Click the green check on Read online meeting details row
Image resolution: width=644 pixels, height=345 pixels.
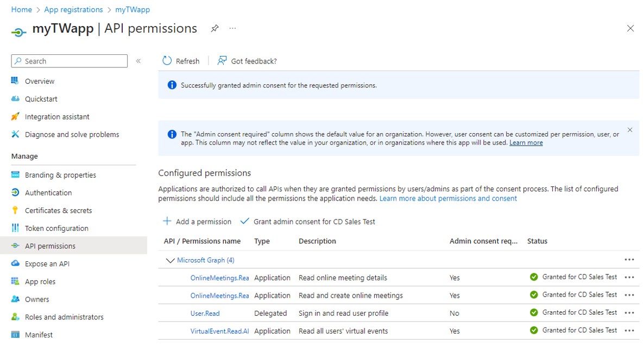534,277
